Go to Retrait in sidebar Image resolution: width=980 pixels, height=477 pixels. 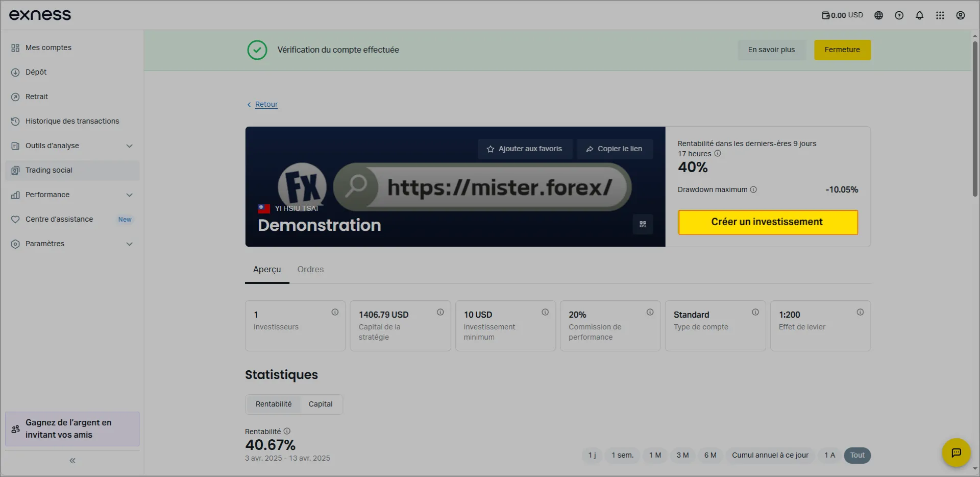(72, 97)
